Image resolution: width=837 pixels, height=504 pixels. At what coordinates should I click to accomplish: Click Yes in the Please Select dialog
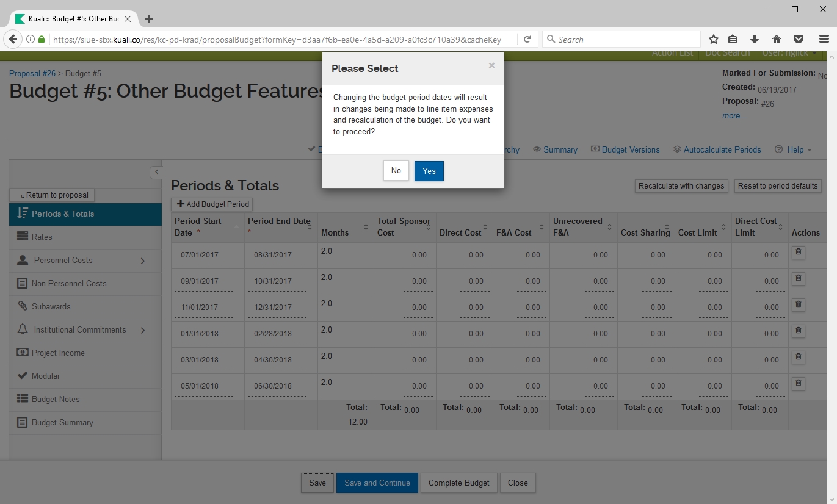pos(429,171)
